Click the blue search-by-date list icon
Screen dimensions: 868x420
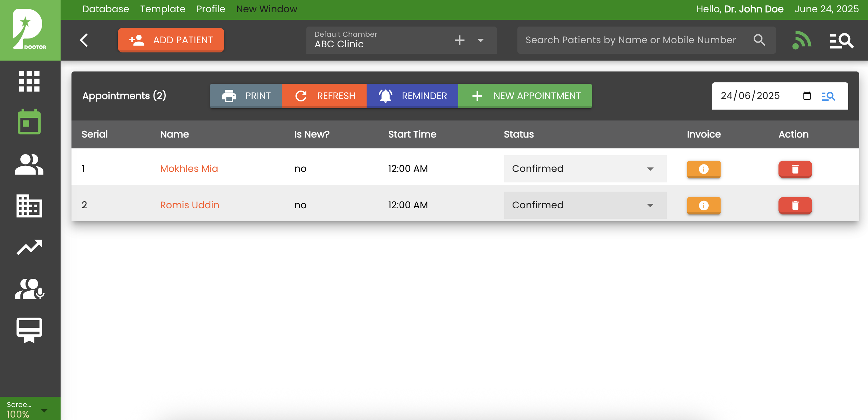828,96
